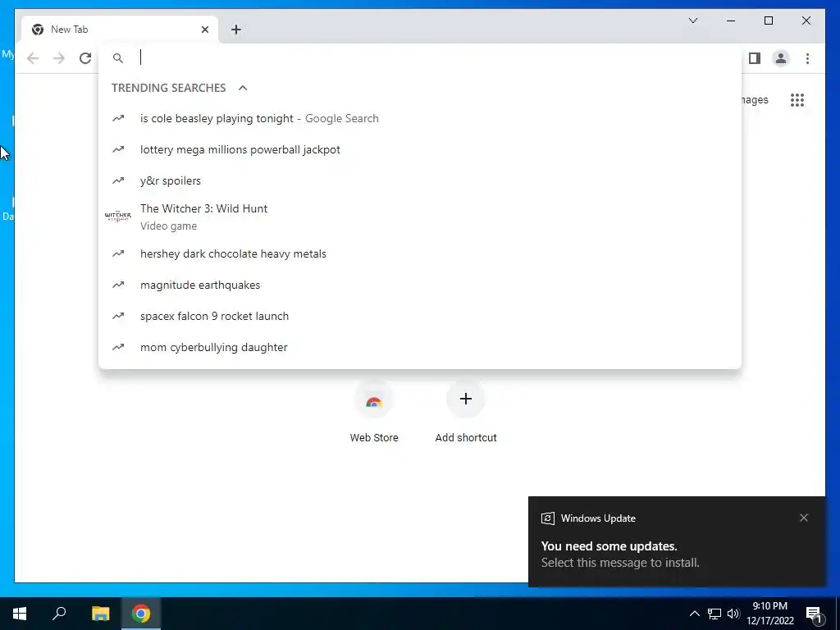Click the trending icon beside 'y&r spoilers'
This screenshot has width=840, height=630.
pyautogui.click(x=118, y=180)
